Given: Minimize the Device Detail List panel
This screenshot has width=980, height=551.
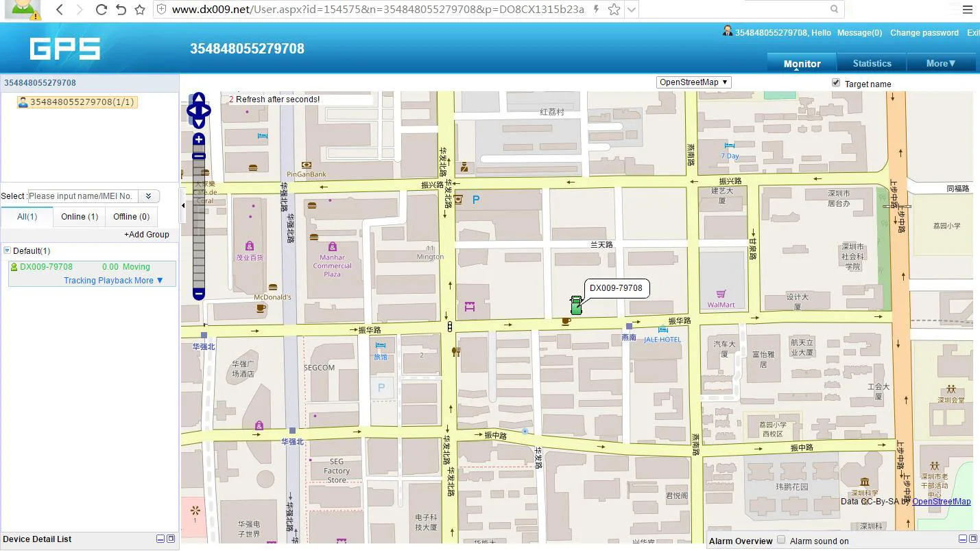Looking at the screenshot, I should click(x=160, y=539).
